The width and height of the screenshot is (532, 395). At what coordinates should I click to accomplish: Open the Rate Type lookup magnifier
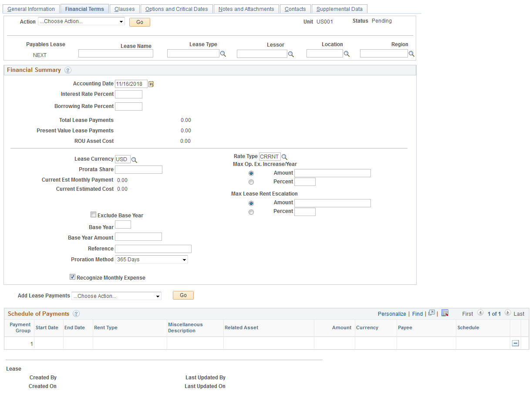285,156
